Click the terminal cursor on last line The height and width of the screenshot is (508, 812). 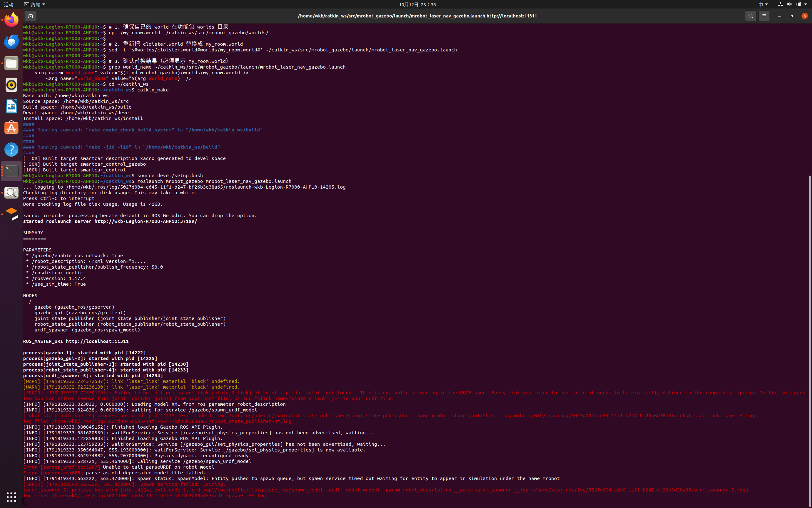pos(24,501)
